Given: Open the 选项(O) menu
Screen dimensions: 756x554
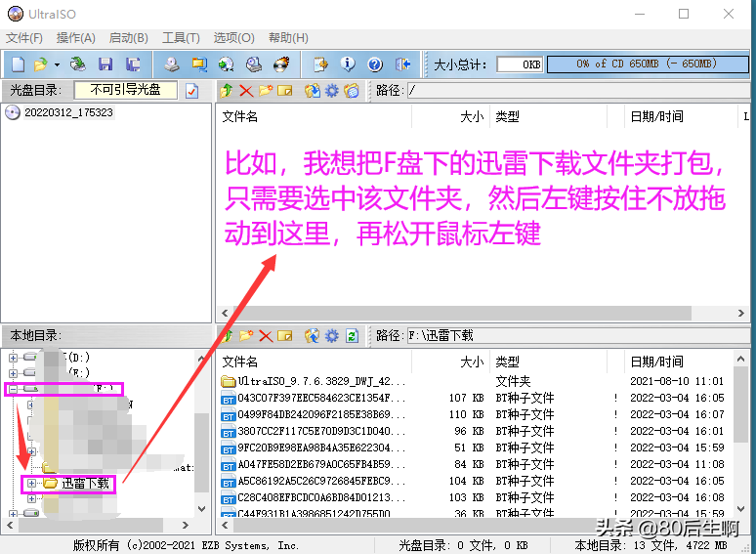Looking at the screenshot, I should coord(233,37).
